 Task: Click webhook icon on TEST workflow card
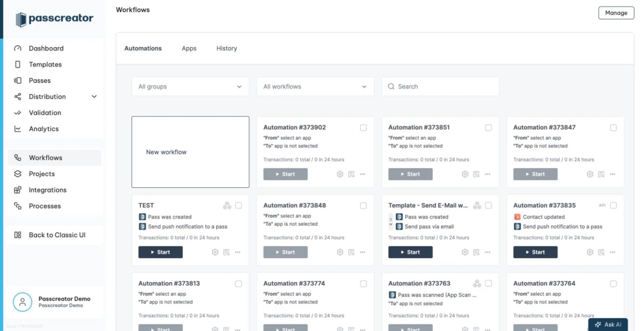227,205
